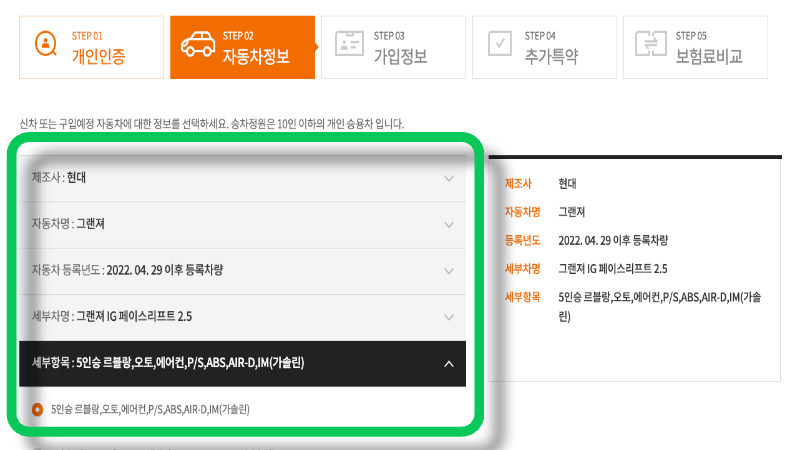Click the STEP 03 ID card icon
The width and height of the screenshot is (800, 450).
pyautogui.click(x=349, y=44)
